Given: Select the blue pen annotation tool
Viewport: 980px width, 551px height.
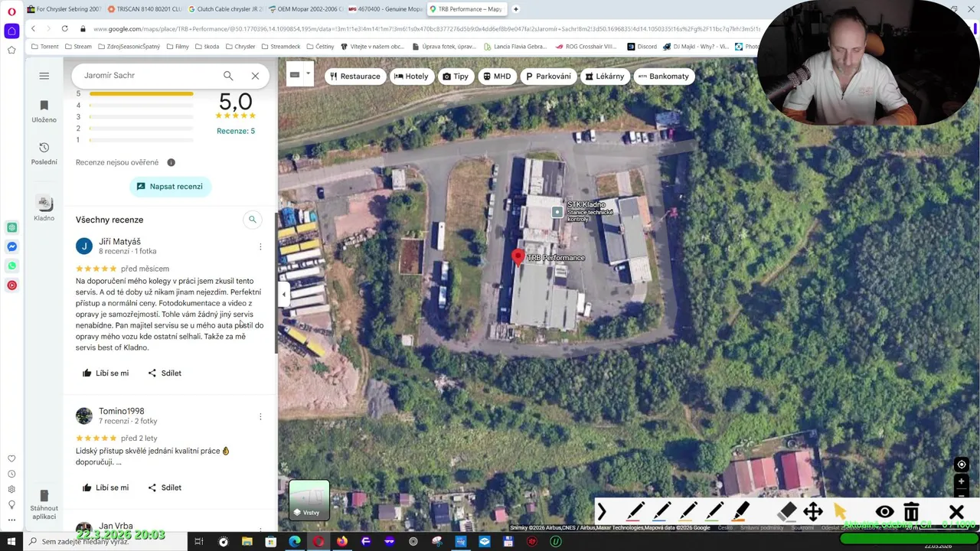Looking at the screenshot, I should 661,511.
